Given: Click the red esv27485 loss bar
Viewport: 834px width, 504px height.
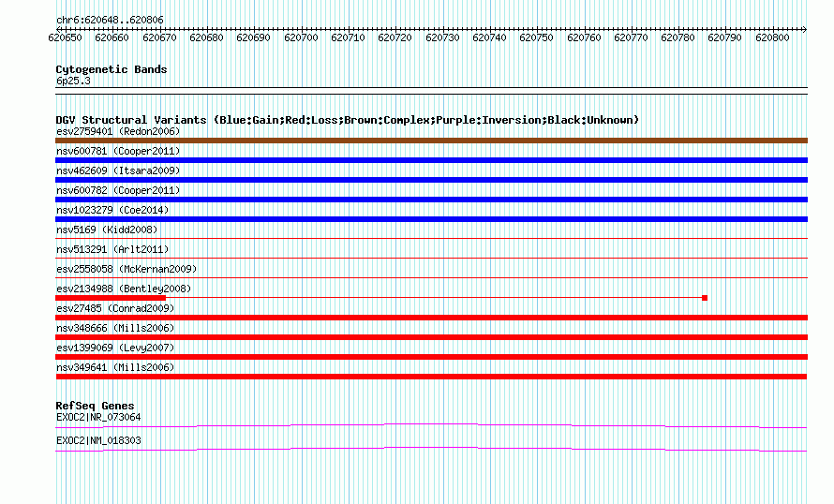Looking at the screenshot, I should (431, 318).
